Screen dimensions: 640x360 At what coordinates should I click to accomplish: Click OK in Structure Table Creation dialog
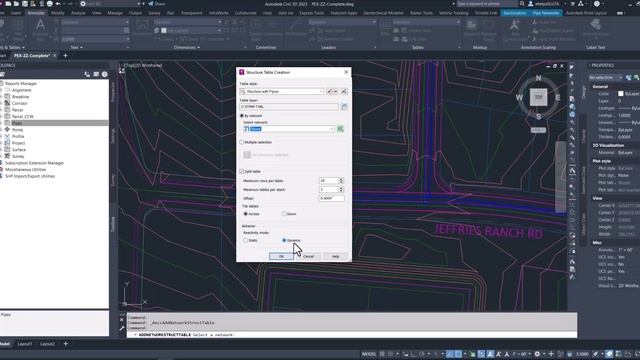tap(281, 256)
